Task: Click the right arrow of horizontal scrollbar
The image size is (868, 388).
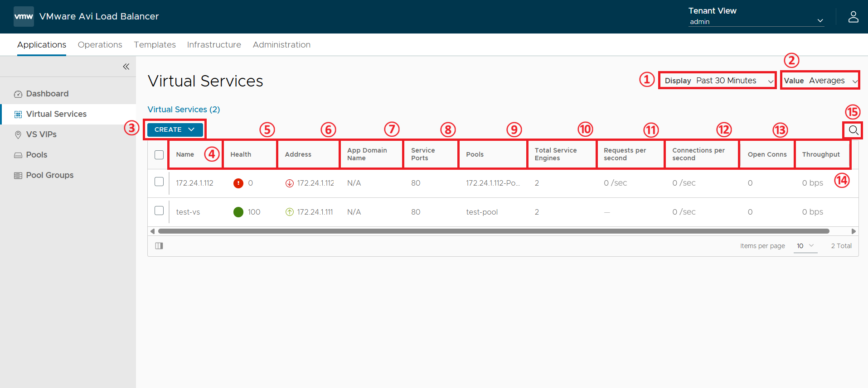Action: (854, 231)
